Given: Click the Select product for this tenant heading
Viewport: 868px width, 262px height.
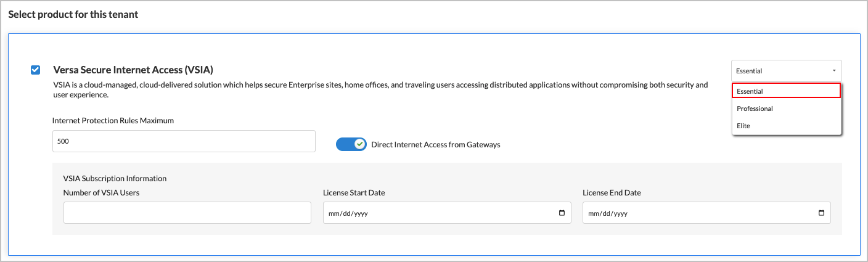Looking at the screenshot, I should click(73, 14).
